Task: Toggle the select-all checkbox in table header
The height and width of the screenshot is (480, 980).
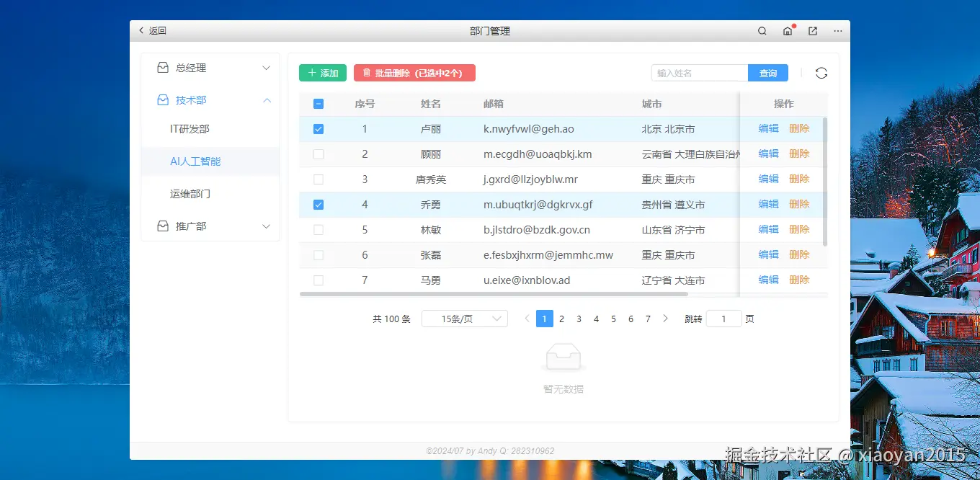Action: (318, 103)
